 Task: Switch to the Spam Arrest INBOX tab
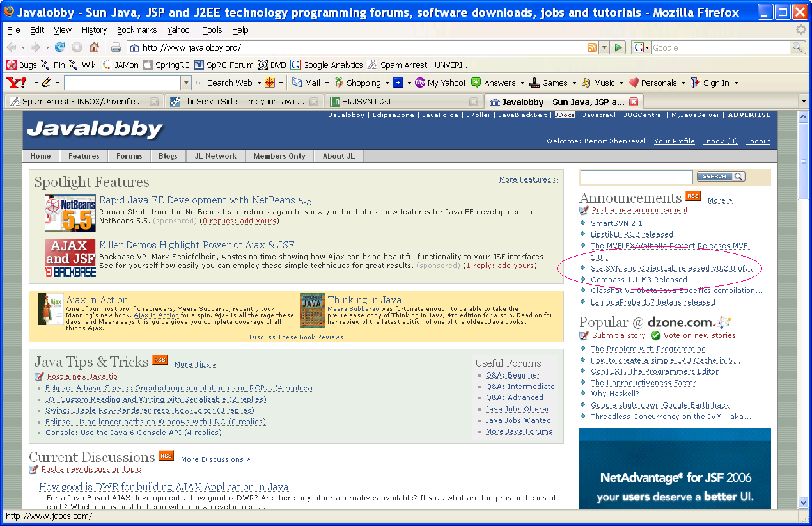tap(83, 101)
